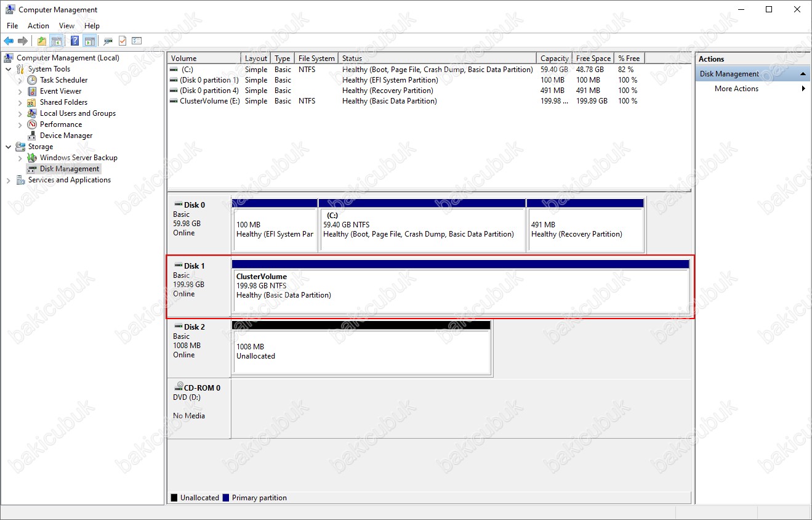Screen dimensions: 812x520
Task: Select the (Disk 0 partition 4) volume row
Action: 406,91
